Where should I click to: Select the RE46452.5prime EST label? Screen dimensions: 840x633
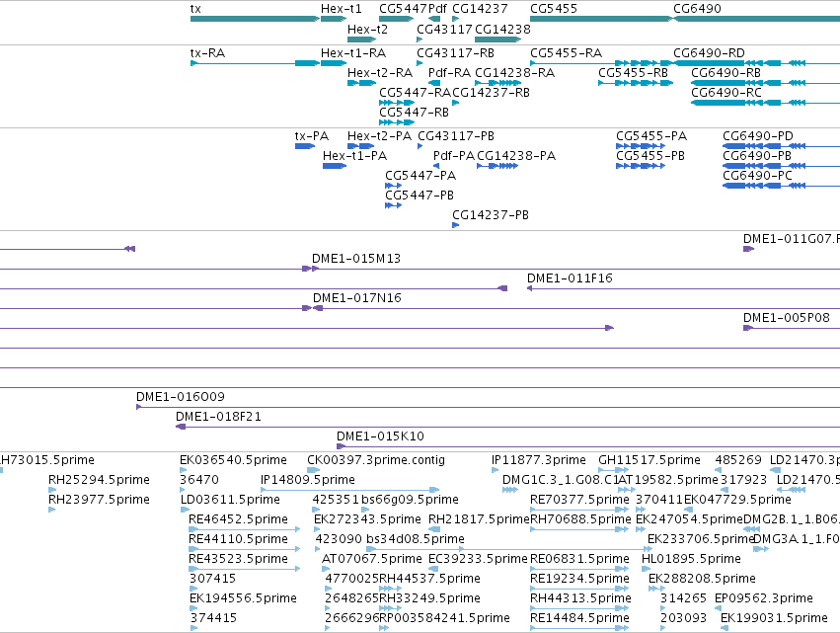[239, 519]
